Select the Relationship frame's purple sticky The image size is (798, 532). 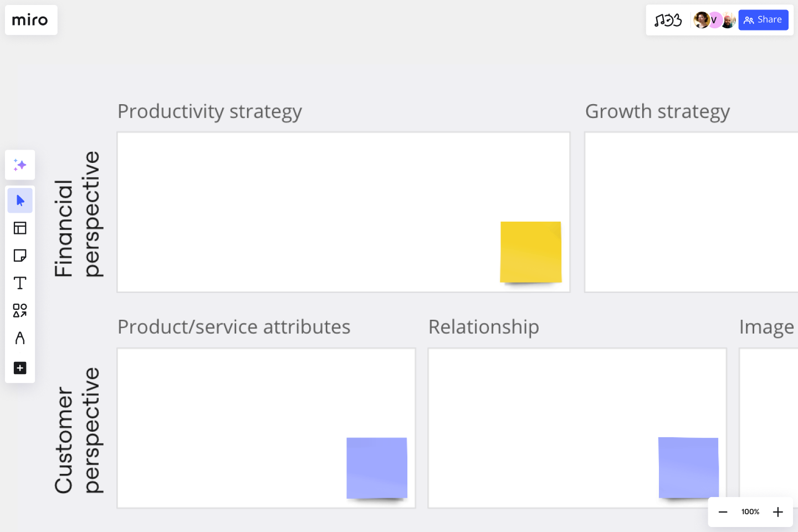point(688,468)
